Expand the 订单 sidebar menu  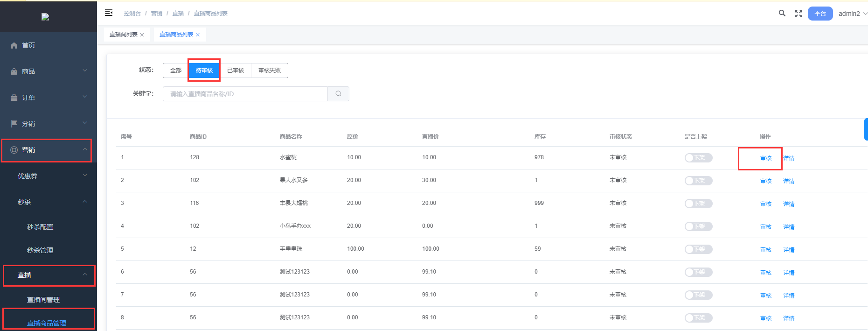click(48, 98)
